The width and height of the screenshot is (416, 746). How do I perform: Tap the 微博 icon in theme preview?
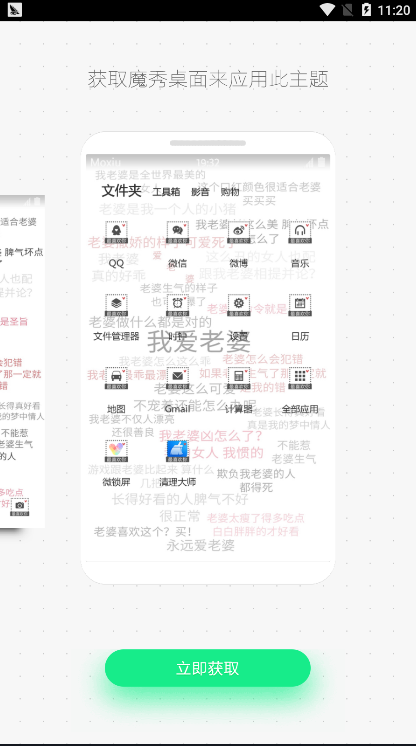tap(238, 233)
